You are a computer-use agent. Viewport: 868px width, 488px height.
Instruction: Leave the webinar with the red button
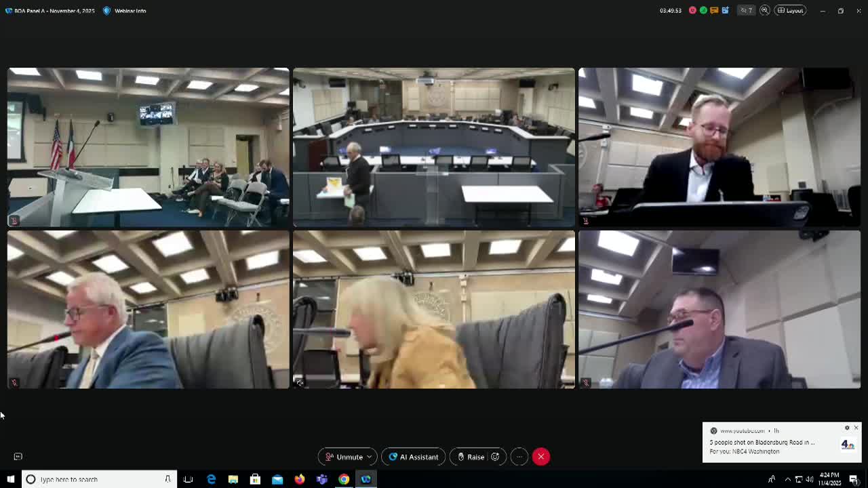pos(541,457)
